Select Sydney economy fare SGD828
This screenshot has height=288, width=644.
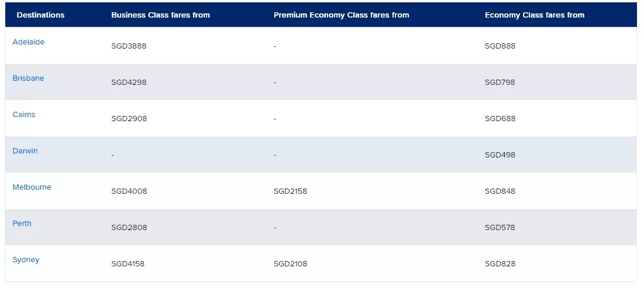tap(500, 264)
